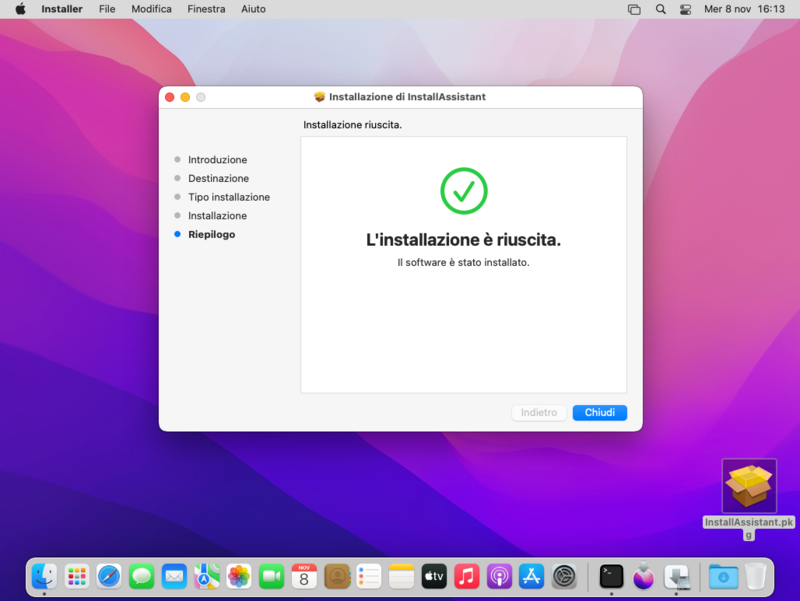
Task: Click the package icon in the window title
Action: (319, 97)
